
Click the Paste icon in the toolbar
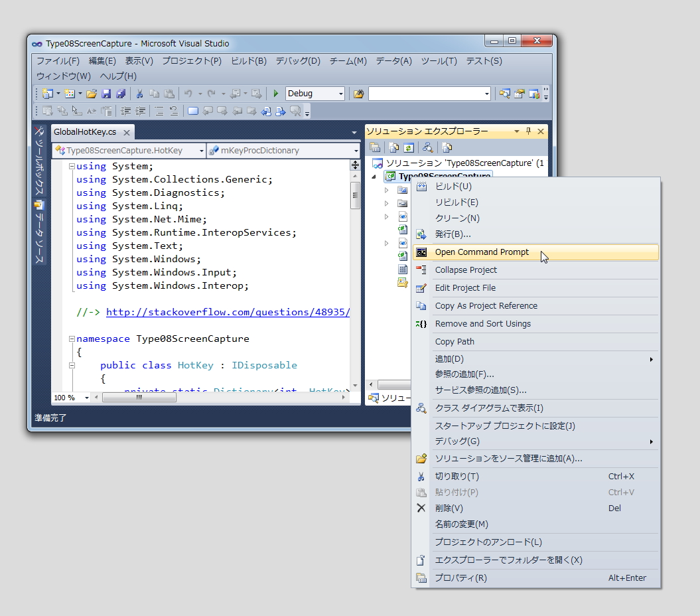(169, 93)
